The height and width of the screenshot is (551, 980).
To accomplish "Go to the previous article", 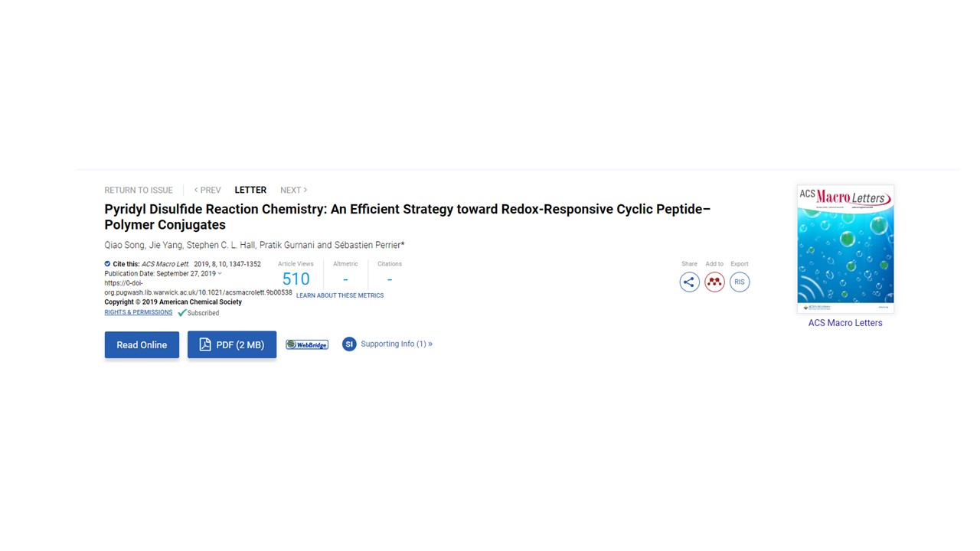I will click(207, 190).
